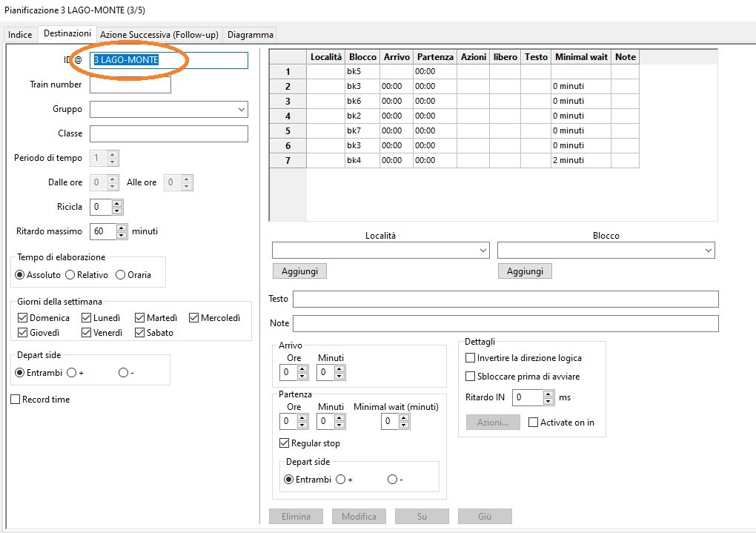Viewport: 756px width, 533px height.
Task: Select the Relativo processing time option
Action: click(70, 275)
